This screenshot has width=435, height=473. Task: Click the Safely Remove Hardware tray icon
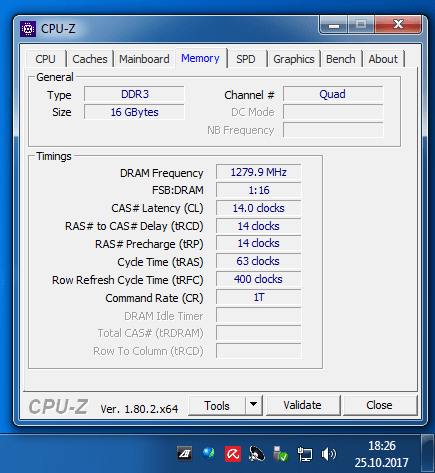point(280,454)
